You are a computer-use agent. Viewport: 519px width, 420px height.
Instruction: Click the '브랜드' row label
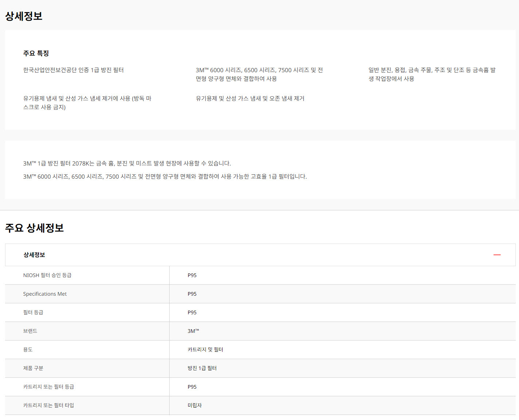click(x=30, y=331)
